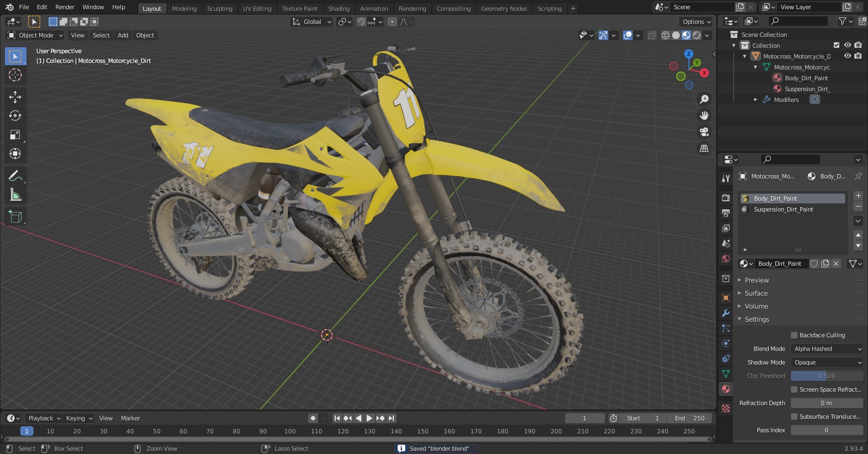The height and width of the screenshot is (454, 868).
Task: Open the Keying popover in timeline
Action: coord(79,418)
